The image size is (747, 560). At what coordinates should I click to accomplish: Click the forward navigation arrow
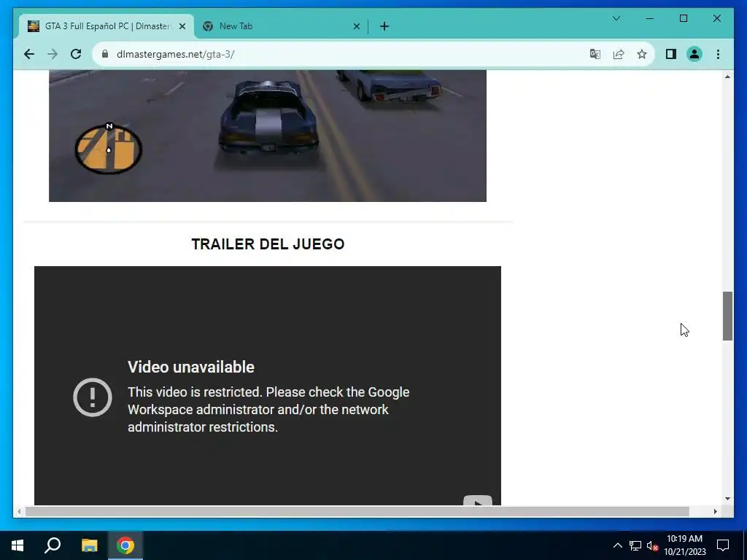click(53, 54)
